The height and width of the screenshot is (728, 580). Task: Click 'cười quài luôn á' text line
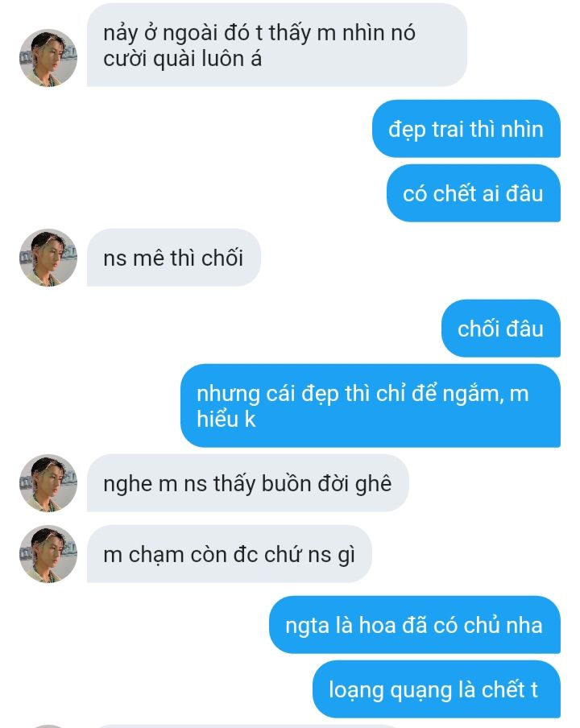point(183,60)
